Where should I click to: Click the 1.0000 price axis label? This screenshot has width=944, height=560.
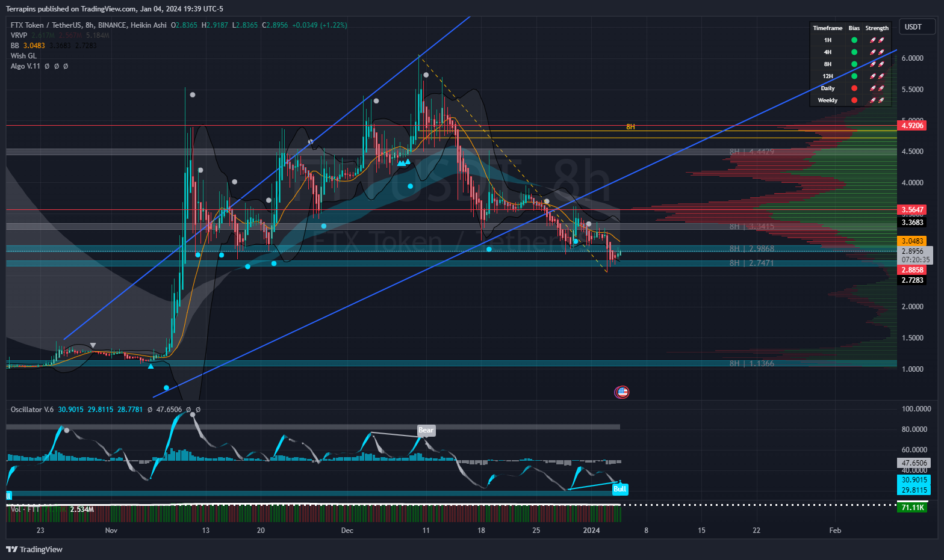912,369
